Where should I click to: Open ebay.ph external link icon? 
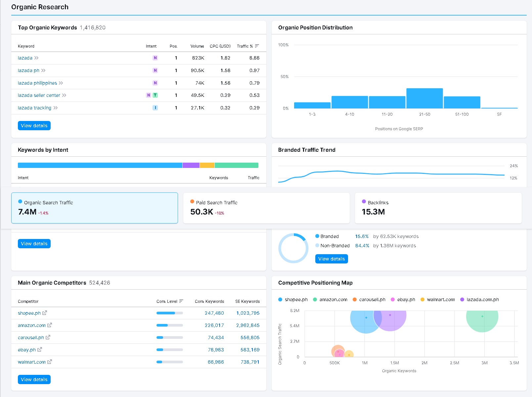[40, 349]
